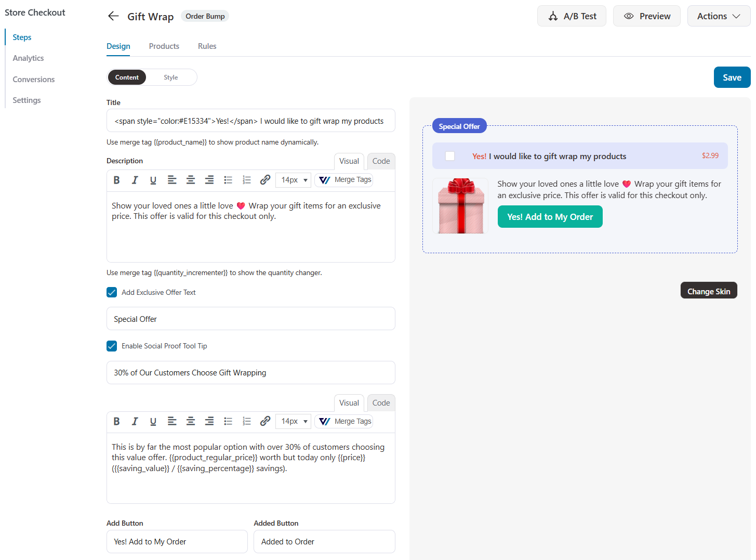
Task: Insert numbered list in the tooltip editor
Action: (247, 422)
